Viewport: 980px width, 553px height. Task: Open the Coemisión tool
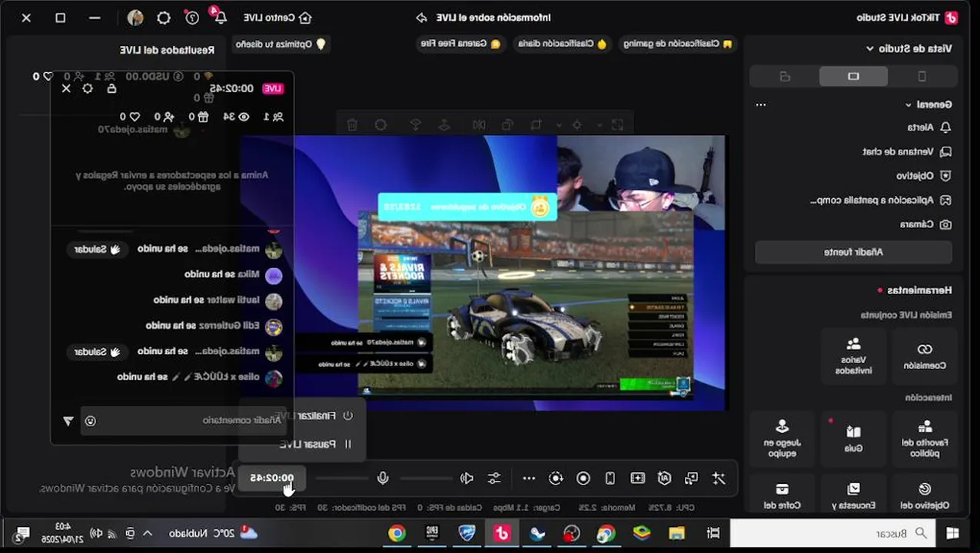pyautogui.click(x=925, y=356)
